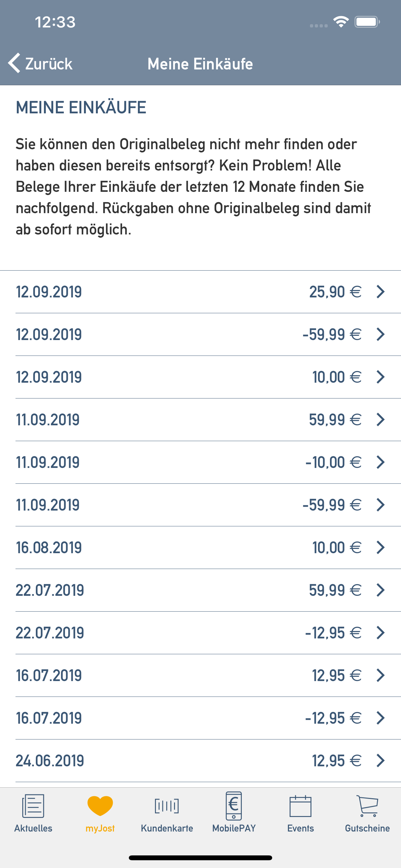
Task: Select the MobilePAY phone icon
Action: pyautogui.click(x=234, y=806)
